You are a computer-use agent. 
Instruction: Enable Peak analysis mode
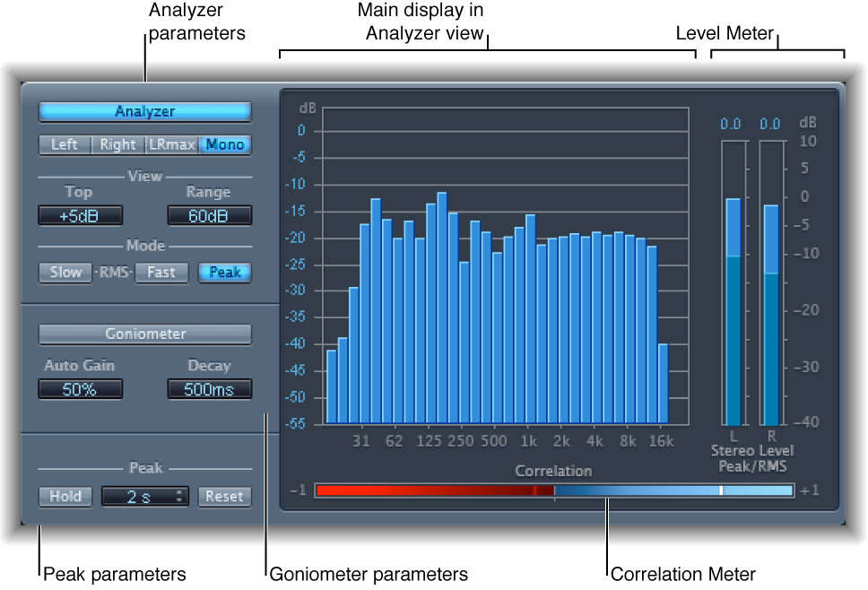(224, 272)
